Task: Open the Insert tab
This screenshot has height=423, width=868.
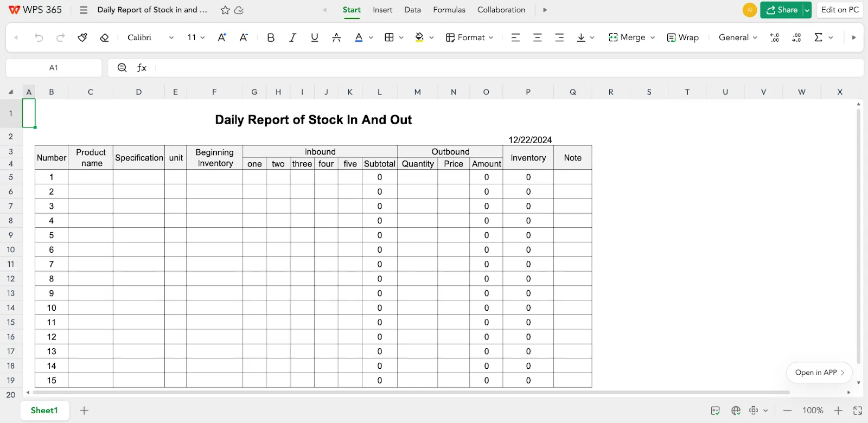Action: pos(382,10)
